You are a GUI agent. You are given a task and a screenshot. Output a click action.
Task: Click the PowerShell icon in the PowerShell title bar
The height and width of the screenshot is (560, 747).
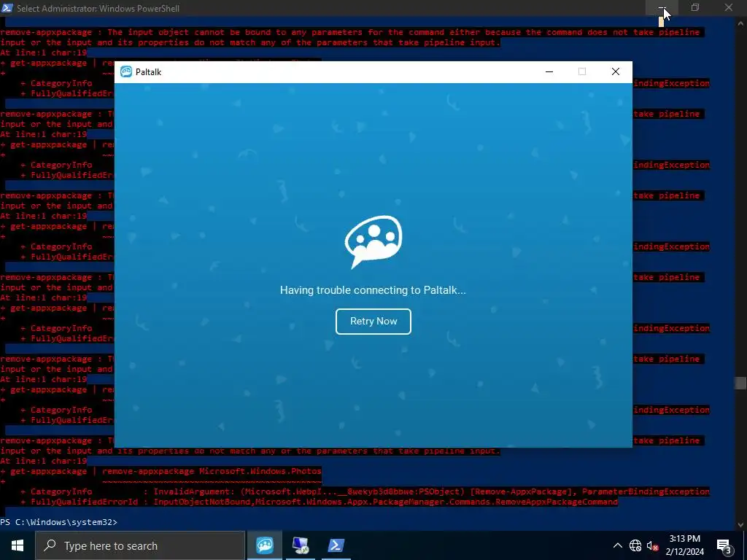pyautogui.click(x=7, y=8)
